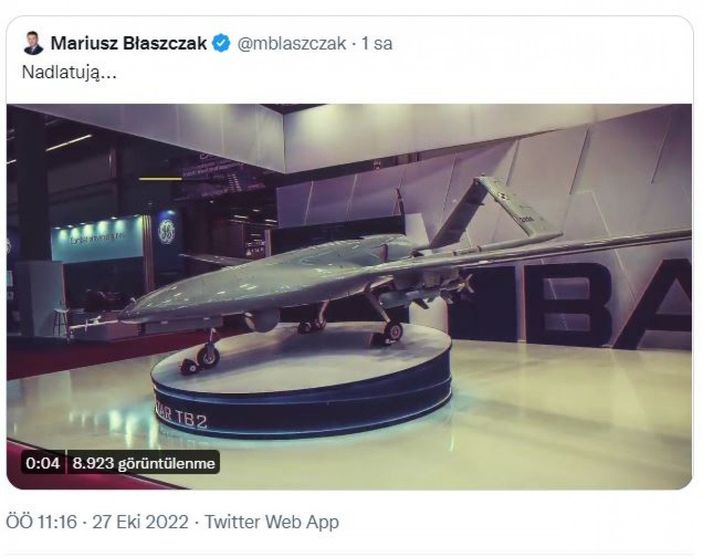703x559 pixels.
Task: Click the drone's tail fin in the video
Action: pos(503,203)
